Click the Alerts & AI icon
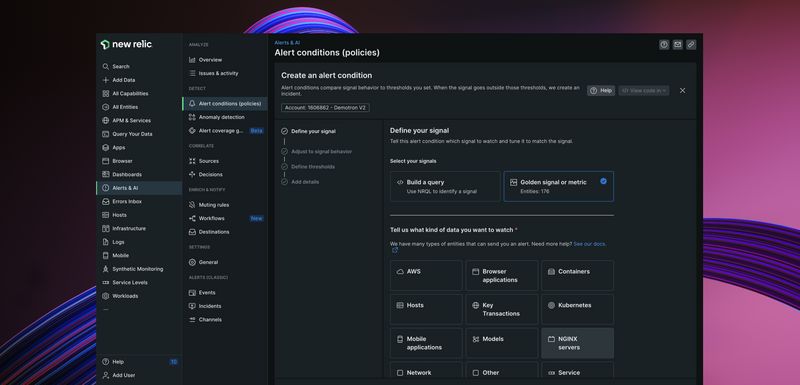 [x=106, y=188]
